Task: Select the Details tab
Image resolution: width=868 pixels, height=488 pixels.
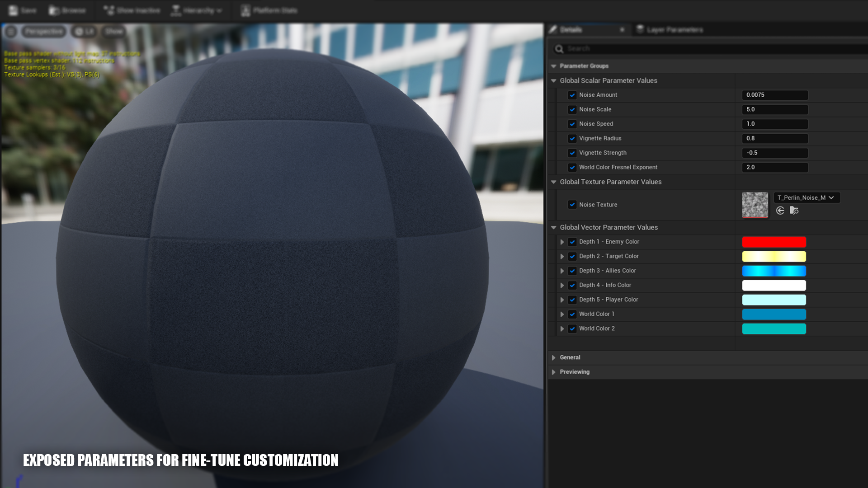Action: click(x=571, y=30)
